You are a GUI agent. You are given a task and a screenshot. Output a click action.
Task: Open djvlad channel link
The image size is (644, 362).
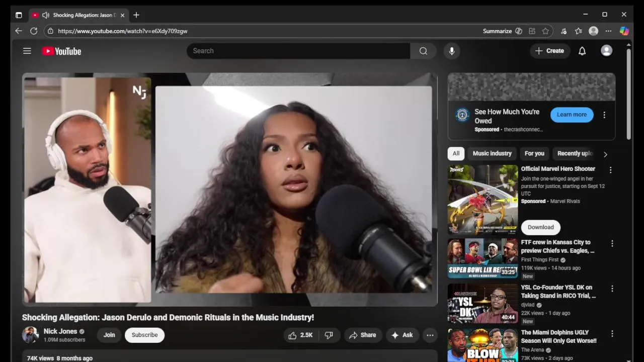click(528, 305)
